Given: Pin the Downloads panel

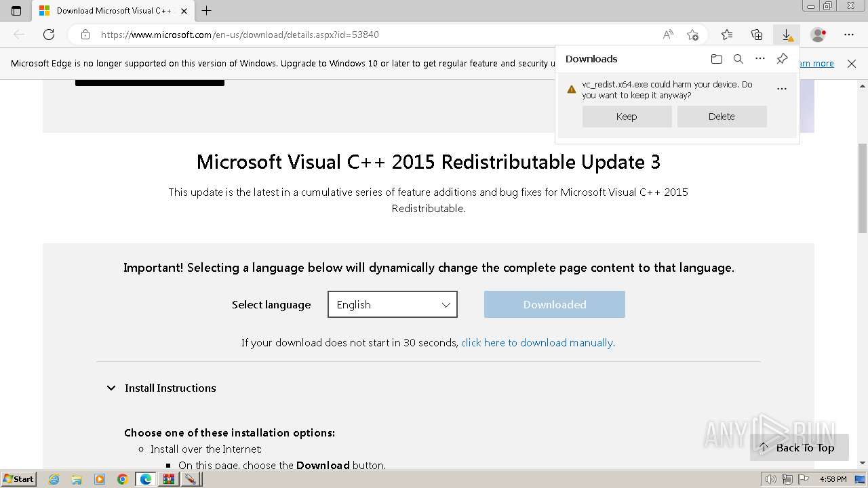Looking at the screenshot, I should pyautogui.click(x=782, y=59).
